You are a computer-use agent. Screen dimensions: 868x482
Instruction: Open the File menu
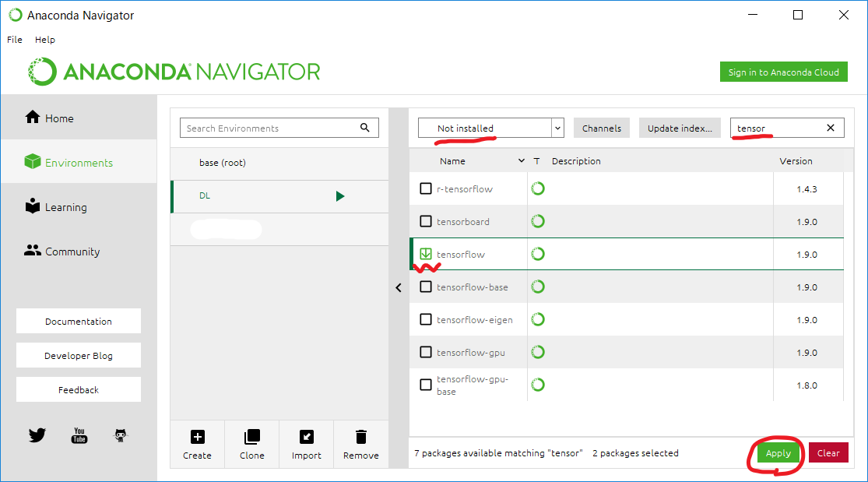[x=14, y=40]
